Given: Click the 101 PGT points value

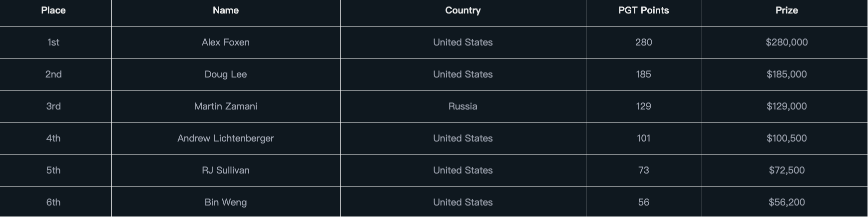Looking at the screenshot, I should 643,138.
